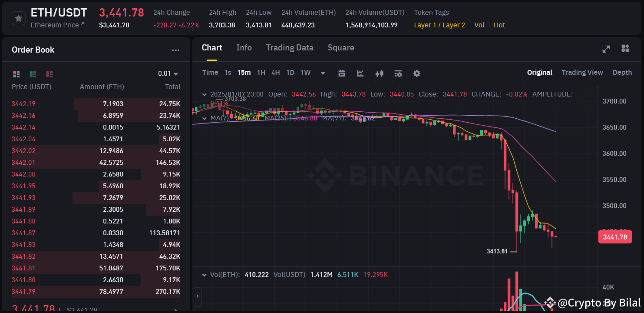Select the 3441.95 ask price row
This screenshot has width=644, height=313.
coord(96,186)
